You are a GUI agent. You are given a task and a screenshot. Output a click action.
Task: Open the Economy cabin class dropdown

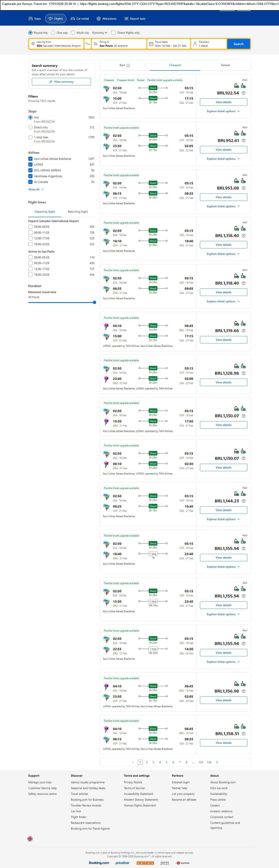(100, 33)
